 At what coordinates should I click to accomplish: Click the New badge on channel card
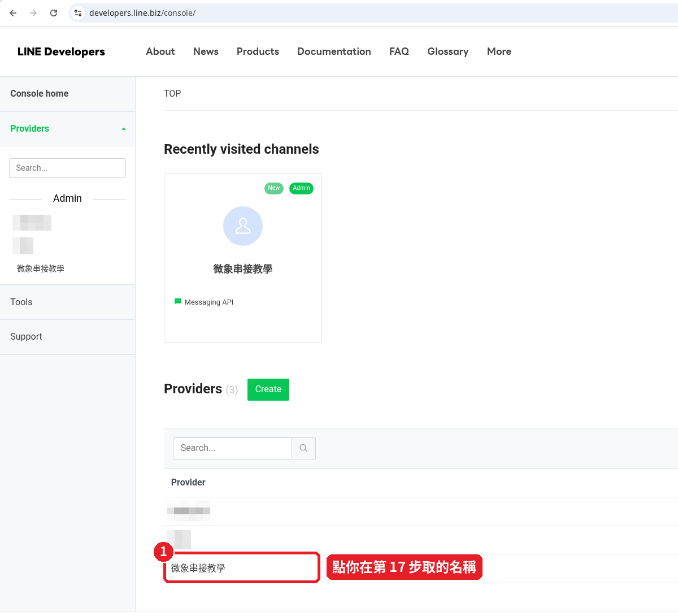(x=274, y=188)
